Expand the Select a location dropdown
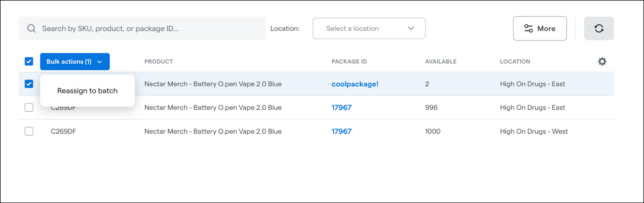The image size is (644, 203). pos(369,28)
